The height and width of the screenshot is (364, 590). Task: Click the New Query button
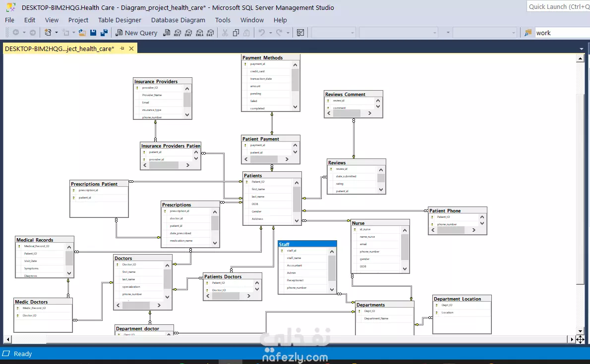(x=136, y=33)
